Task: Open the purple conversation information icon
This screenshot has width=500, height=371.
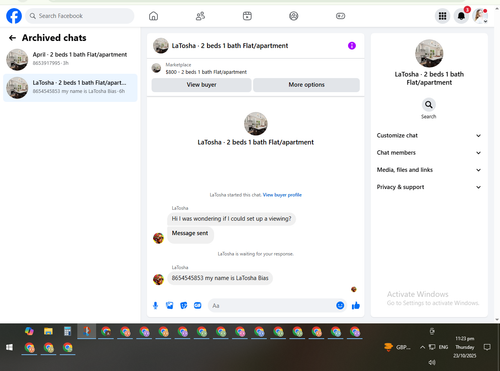Action: coord(352,46)
